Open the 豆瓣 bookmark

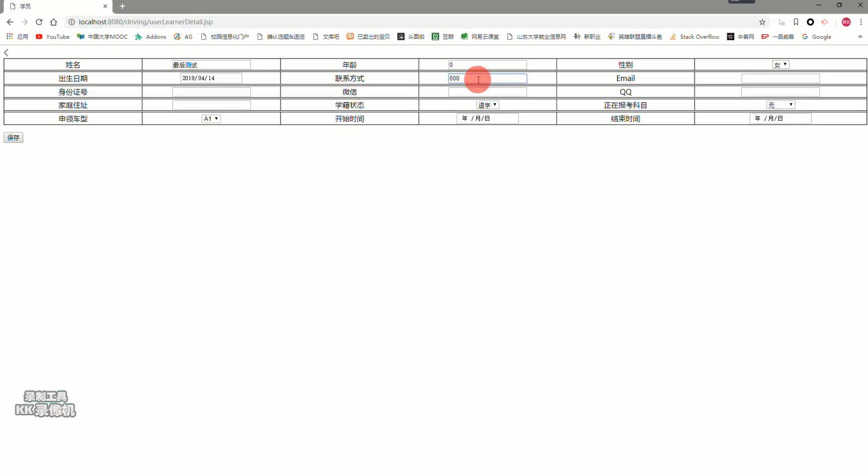tap(442, 37)
